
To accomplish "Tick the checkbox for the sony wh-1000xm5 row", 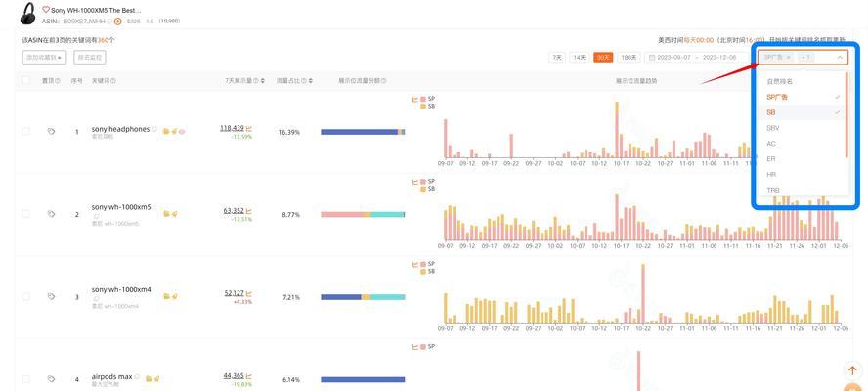I will (25, 214).
